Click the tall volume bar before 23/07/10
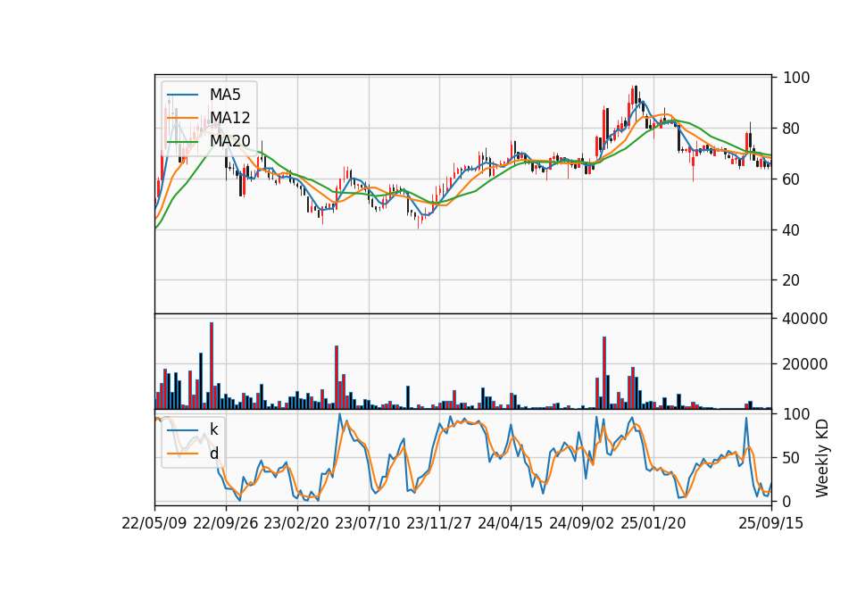 (337, 377)
